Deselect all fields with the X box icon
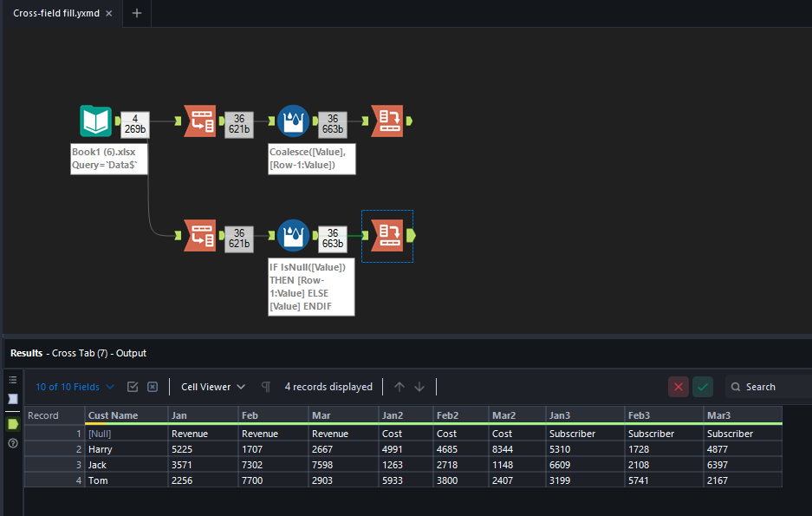The height and width of the screenshot is (516, 812). click(x=153, y=387)
